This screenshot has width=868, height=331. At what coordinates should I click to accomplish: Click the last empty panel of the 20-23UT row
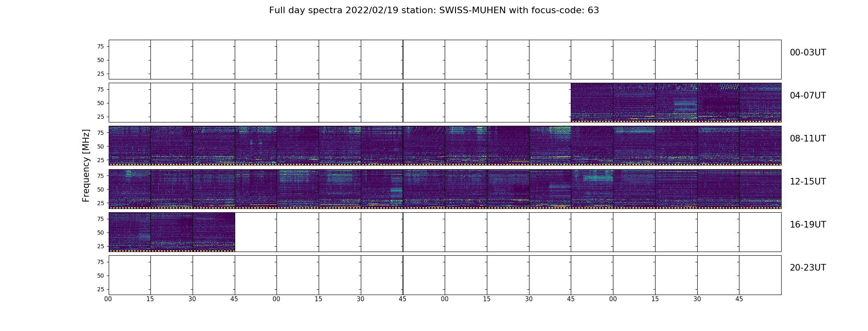[760, 275]
